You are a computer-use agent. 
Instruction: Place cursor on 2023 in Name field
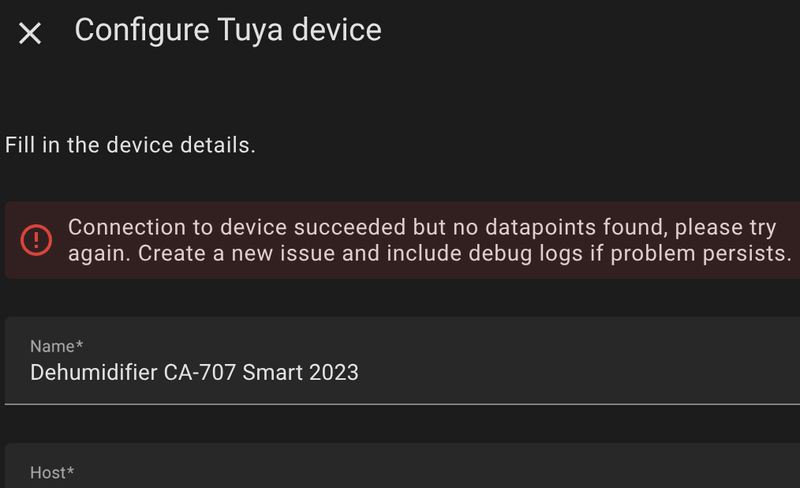click(x=333, y=373)
